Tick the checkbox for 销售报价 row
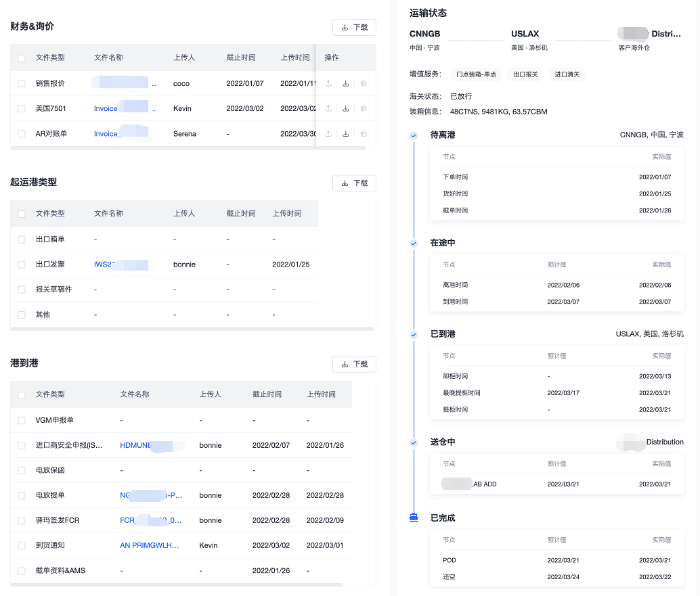The width and height of the screenshot is (700, 596). coord(22,84)
